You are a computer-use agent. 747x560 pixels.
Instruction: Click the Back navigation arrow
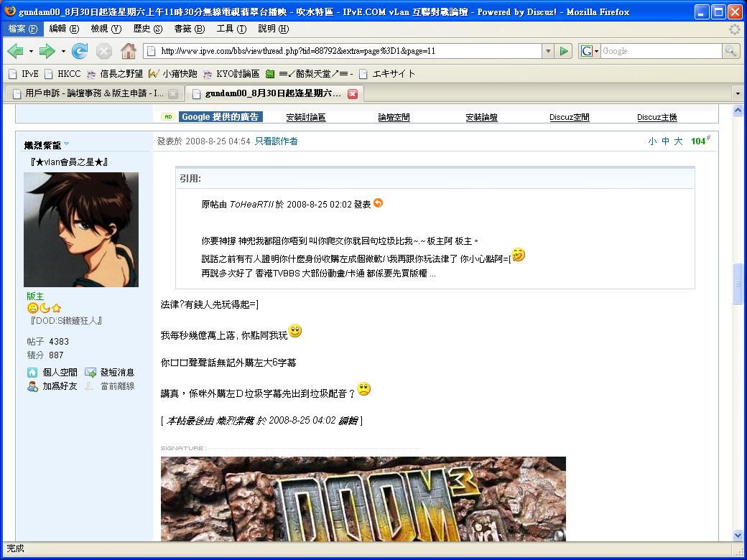coord(15,51)
